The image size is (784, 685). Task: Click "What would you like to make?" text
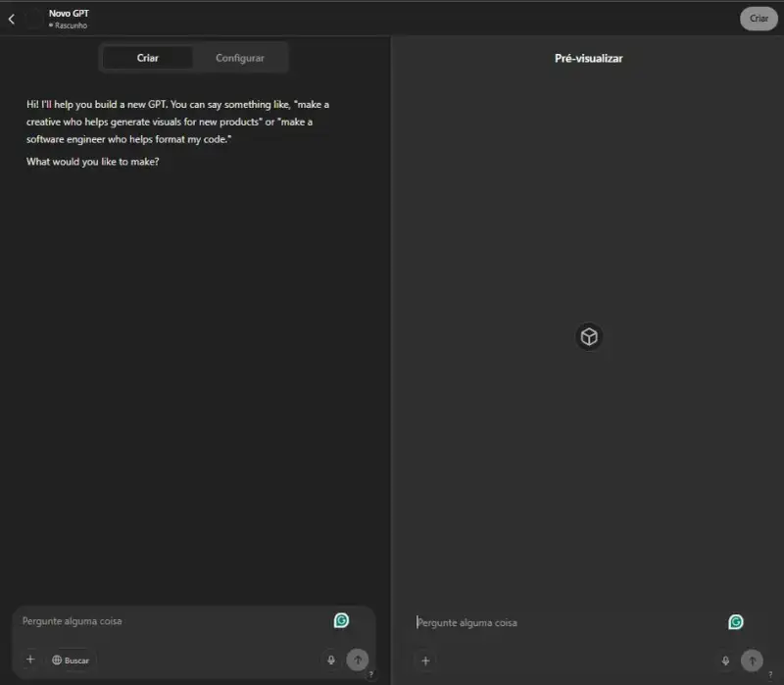click(93, 162)
